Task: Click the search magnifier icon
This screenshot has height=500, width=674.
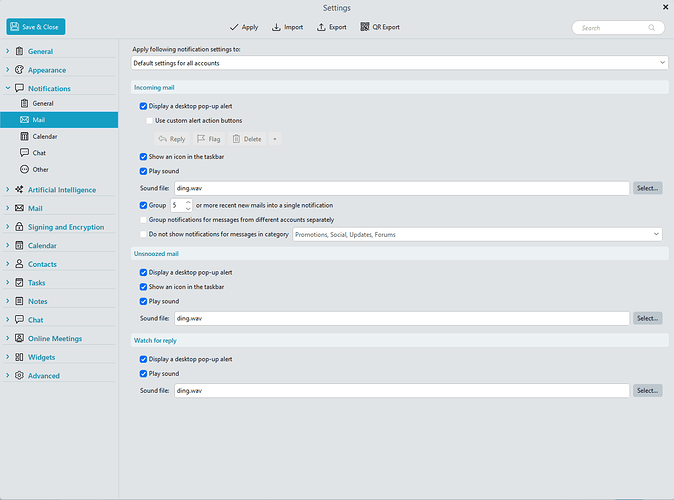Action: (652, 28)
